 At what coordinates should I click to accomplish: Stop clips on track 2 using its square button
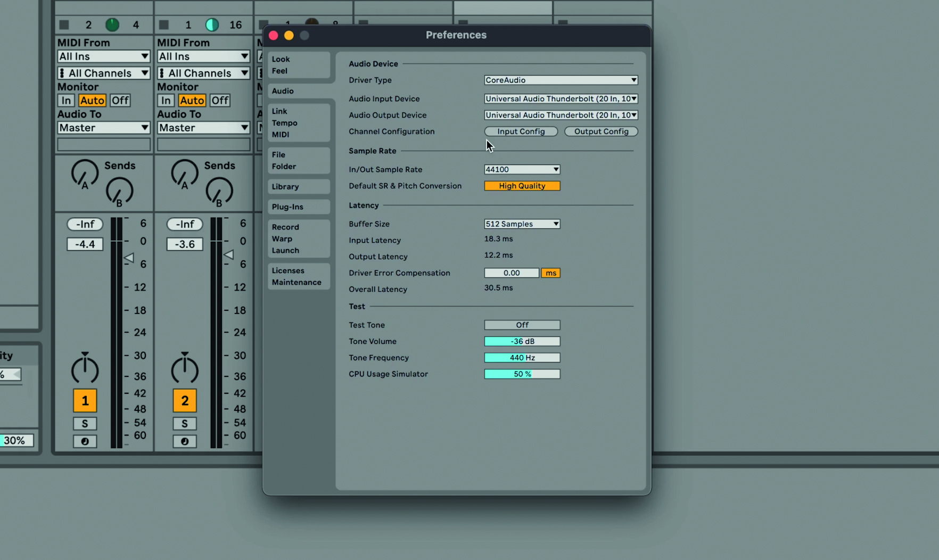tap(164, 24)
